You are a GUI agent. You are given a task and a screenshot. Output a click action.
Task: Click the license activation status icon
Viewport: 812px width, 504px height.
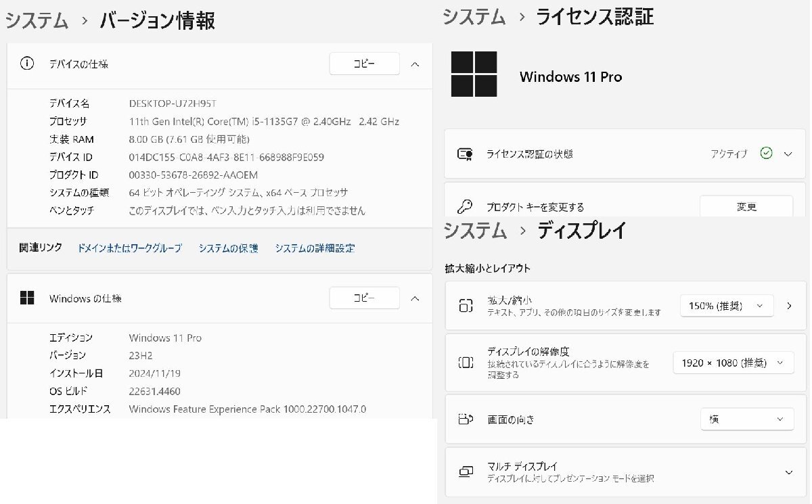[x=465, y=154]
